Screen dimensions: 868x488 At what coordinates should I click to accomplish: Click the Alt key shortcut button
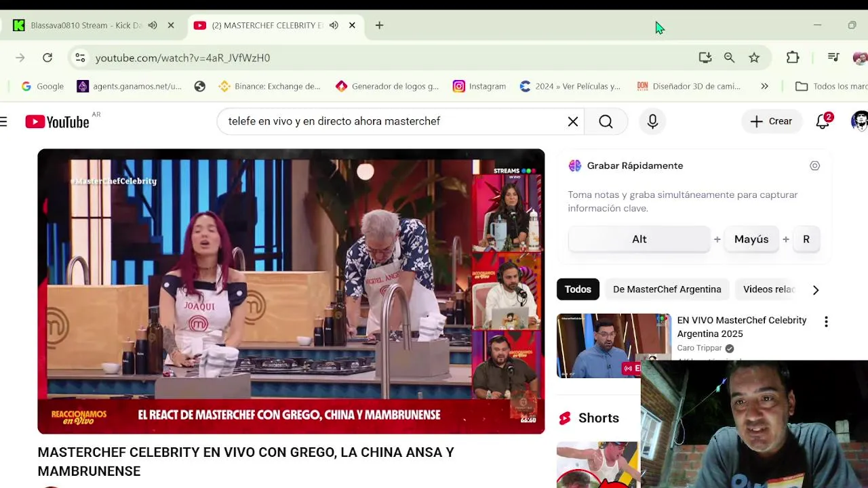click(639, 239)
